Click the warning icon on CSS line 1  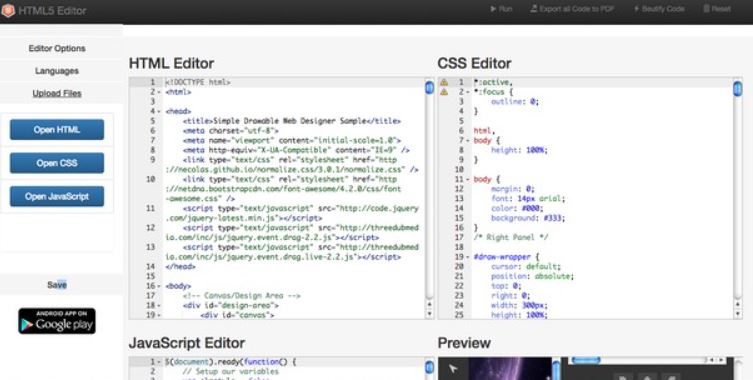pos(444,83)
